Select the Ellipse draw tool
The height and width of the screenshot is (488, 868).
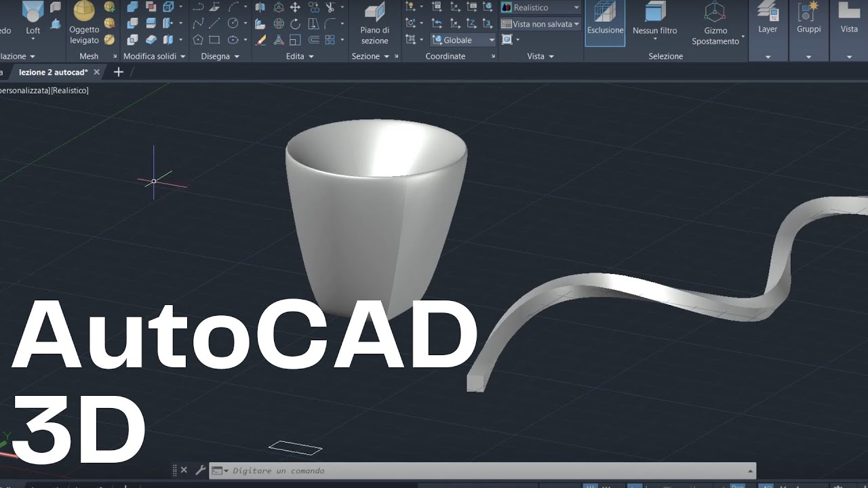pos(233,40)
